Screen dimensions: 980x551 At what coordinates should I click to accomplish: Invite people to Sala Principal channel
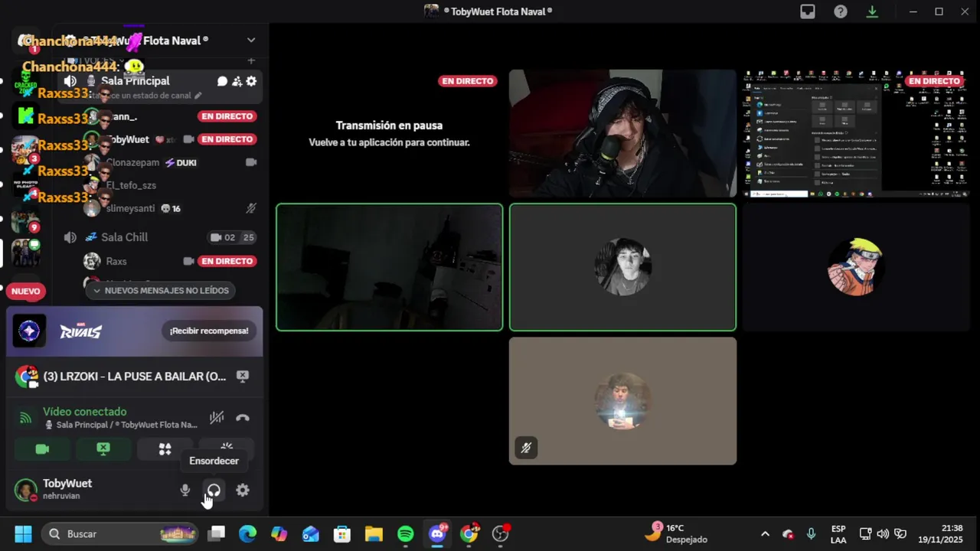[x=237, y=81]
